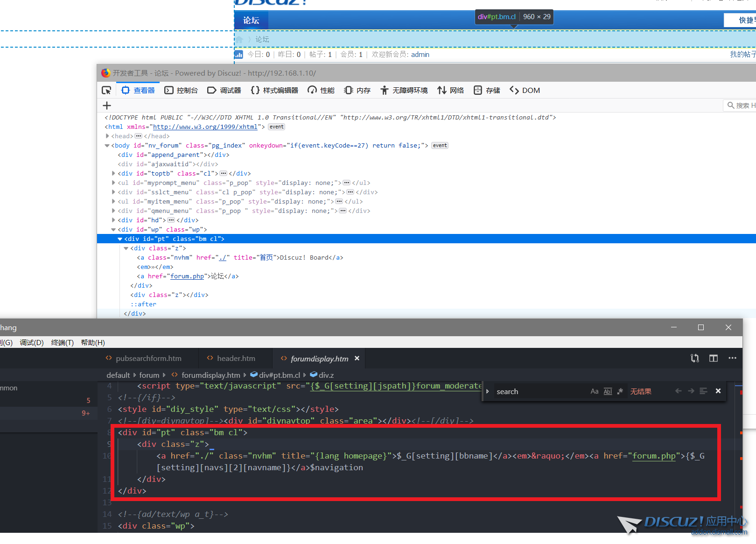Go to previous match in find widget
This screenshot has height=544, width=756.
coord(678,391)
